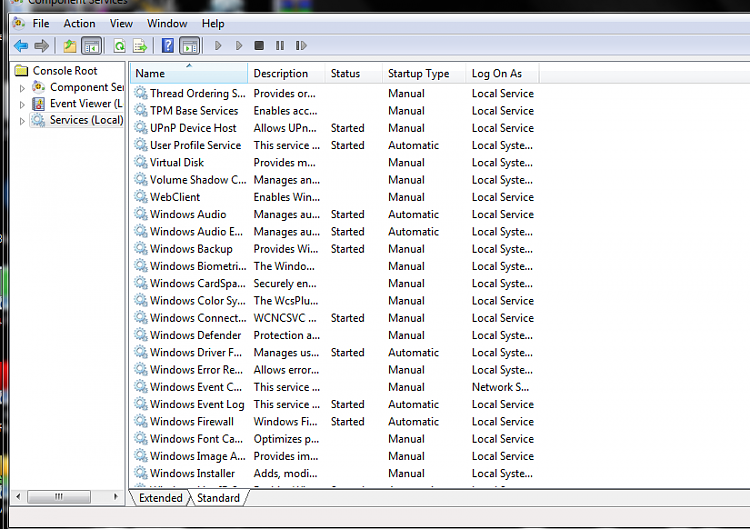Select the User Profile Service row
750x529 pixels.
(x=335, y=145)
